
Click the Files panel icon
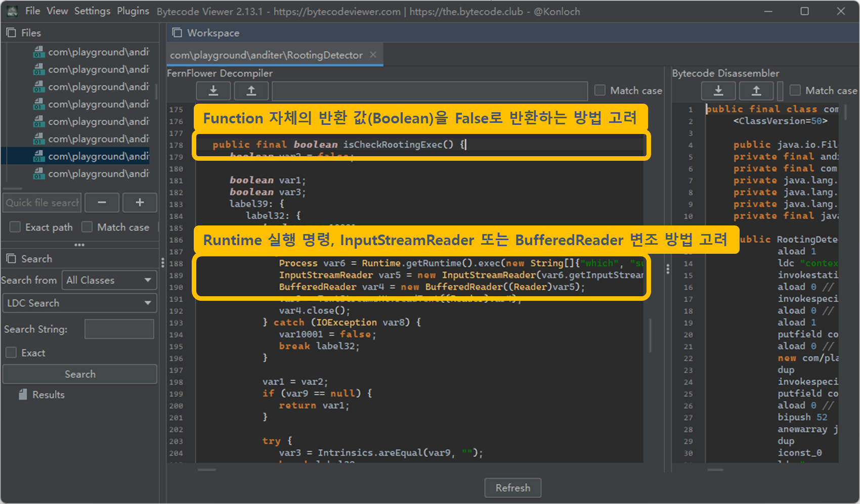tap(11, 33)
